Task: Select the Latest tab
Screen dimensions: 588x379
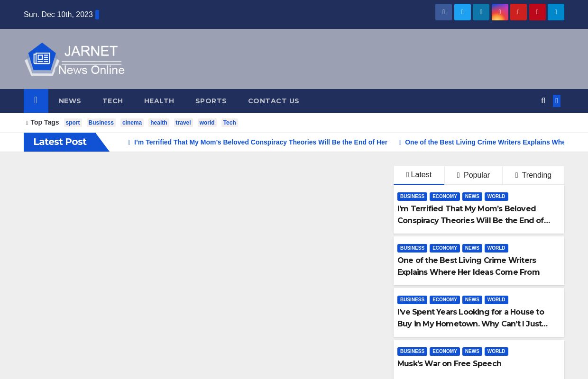Action: [419, 175]
